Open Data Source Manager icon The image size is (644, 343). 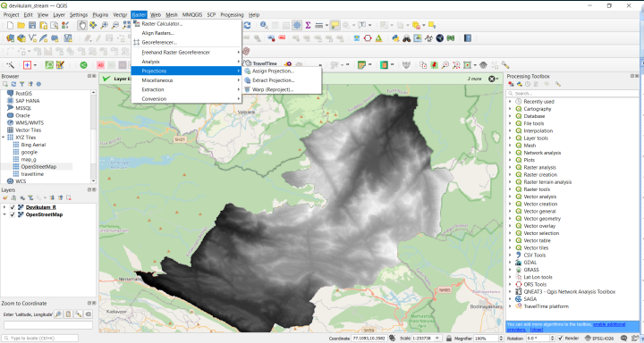[10, 38]
